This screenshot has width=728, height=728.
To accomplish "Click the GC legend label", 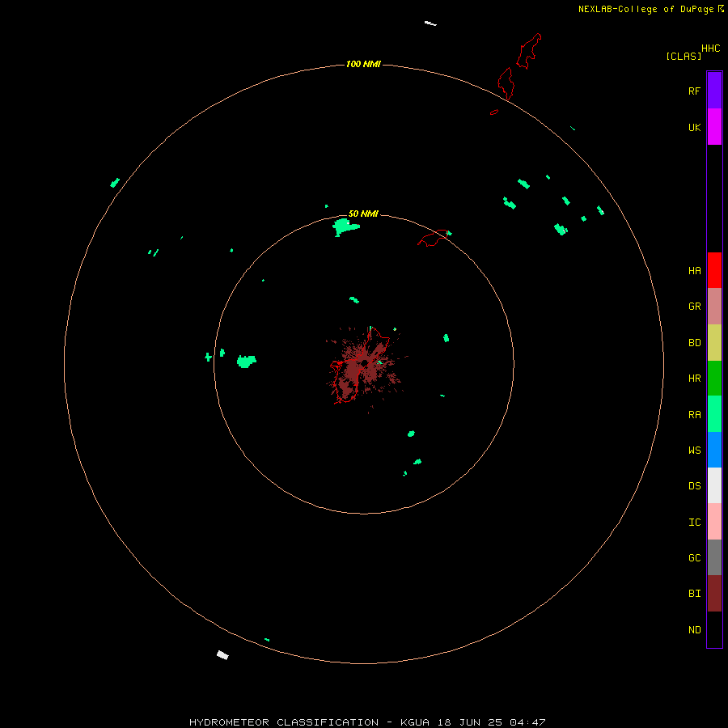I will (x=694, y=558).
